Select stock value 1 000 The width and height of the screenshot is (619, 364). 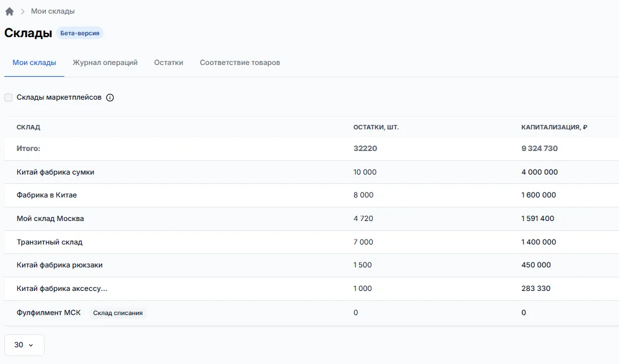[362, 288]
